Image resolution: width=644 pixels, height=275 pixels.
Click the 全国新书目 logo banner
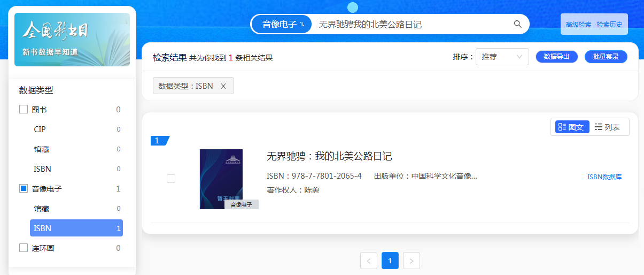pos(72,40)
